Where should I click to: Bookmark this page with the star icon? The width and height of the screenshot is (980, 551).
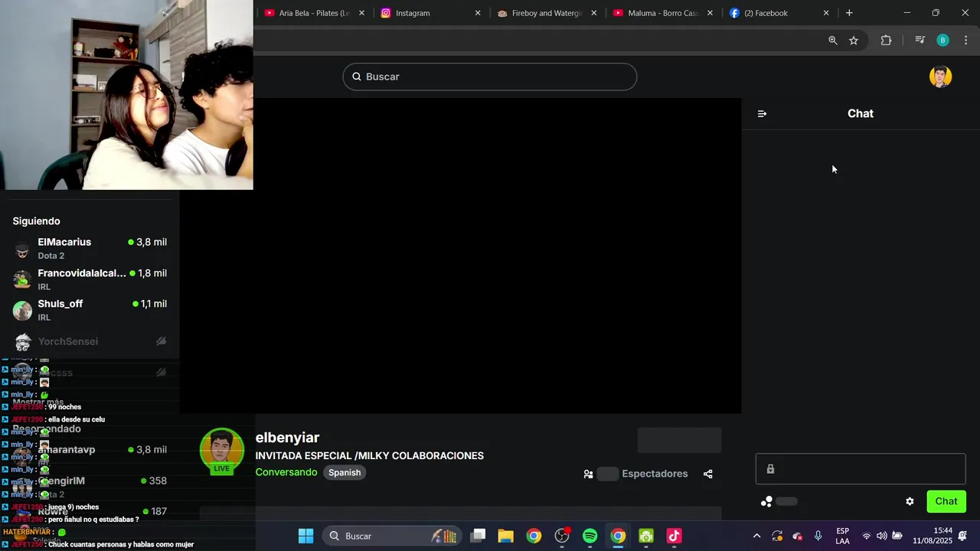(854, 41)
